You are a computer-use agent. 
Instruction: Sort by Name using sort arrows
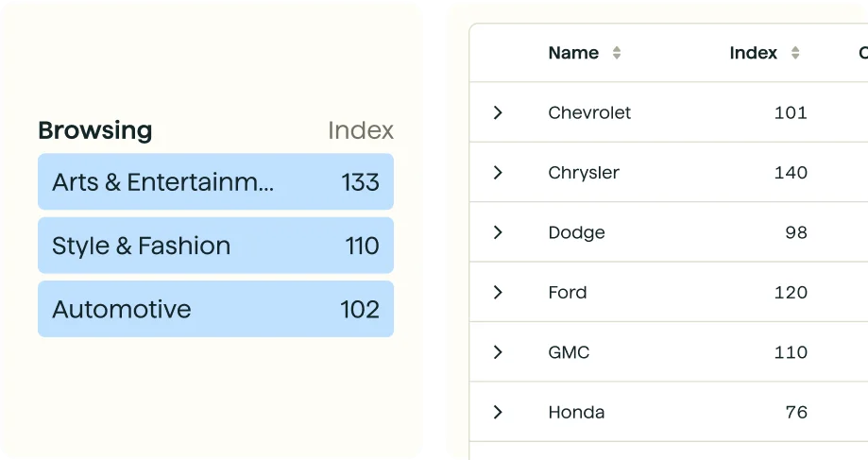coord(616,53)
